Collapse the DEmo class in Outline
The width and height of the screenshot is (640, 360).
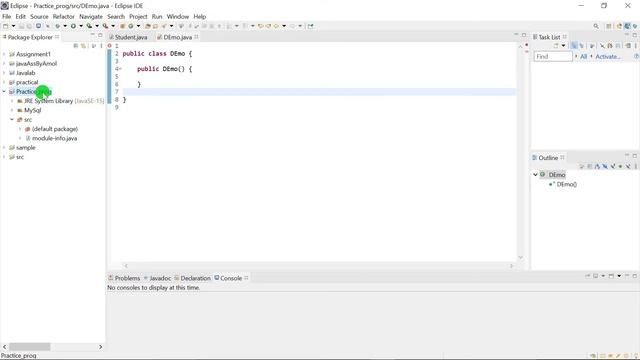(535, 175)
